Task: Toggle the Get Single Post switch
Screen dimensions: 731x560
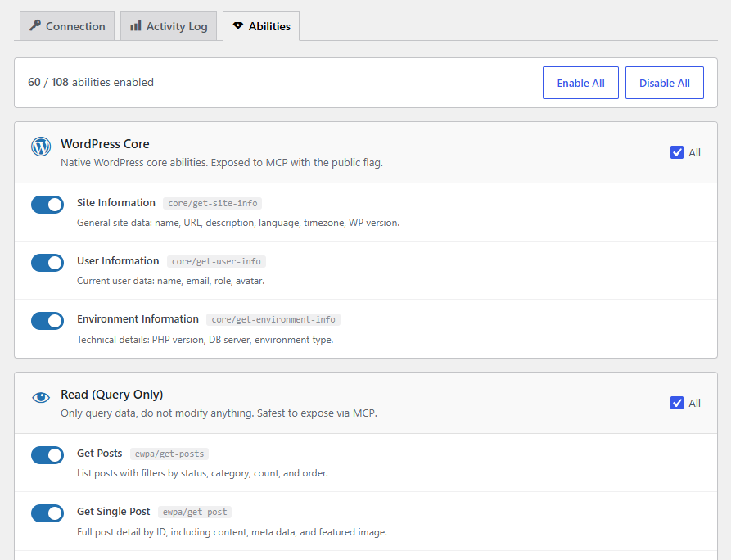Action: click(47, 513)
